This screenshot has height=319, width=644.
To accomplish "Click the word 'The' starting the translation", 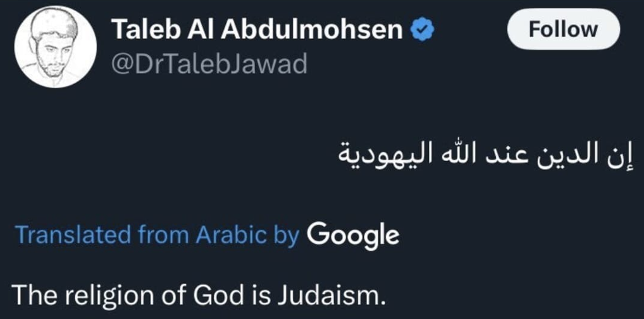I will coord(32,294).
